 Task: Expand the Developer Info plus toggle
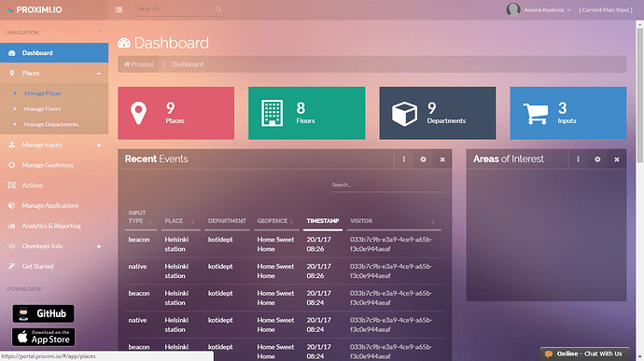99,246
